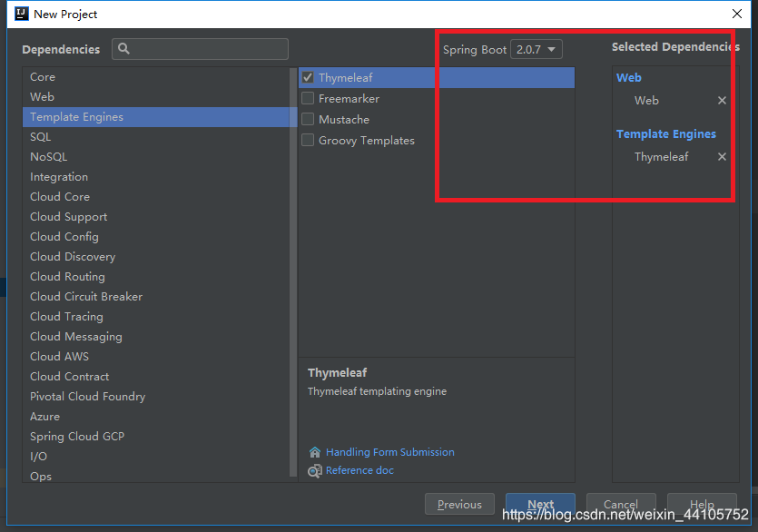Select Cloud Circuit Breaker category
This screenshot has height=532, width=758.
click(156, 297)
